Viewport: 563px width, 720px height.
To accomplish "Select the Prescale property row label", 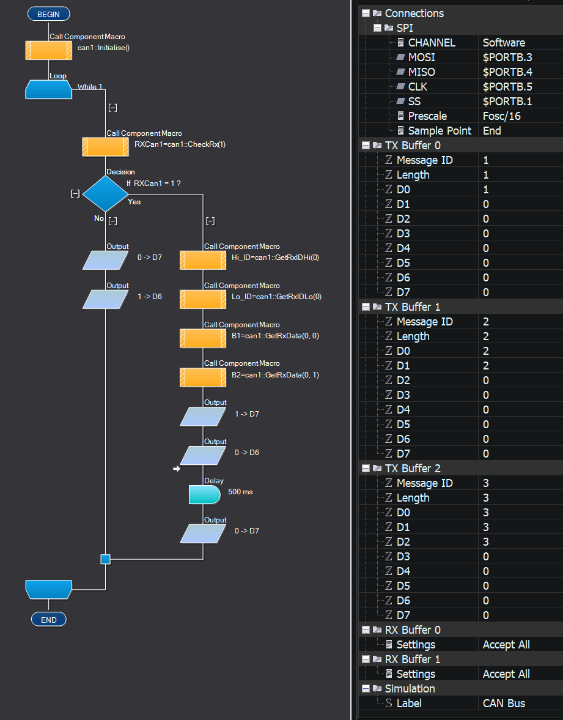I will 427,116.
